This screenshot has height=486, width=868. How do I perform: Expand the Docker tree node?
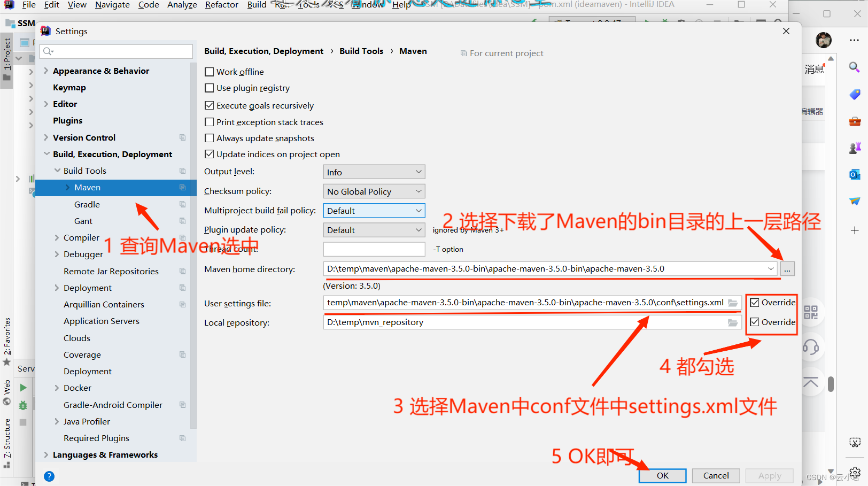coord(57,388)
